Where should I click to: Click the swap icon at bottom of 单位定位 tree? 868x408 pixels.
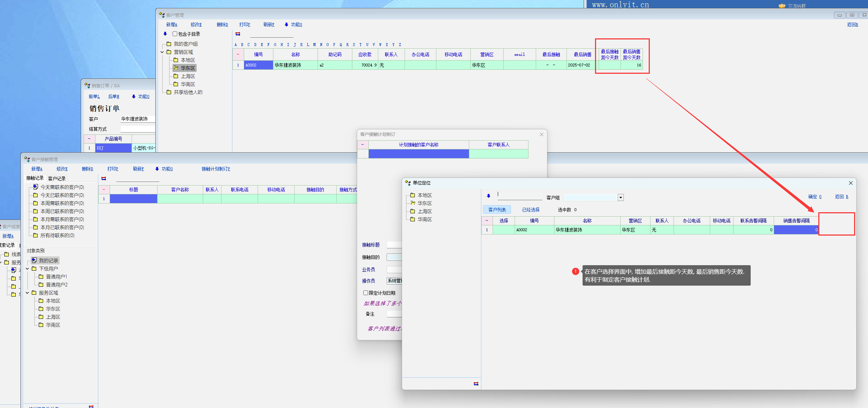coord(476,384)
